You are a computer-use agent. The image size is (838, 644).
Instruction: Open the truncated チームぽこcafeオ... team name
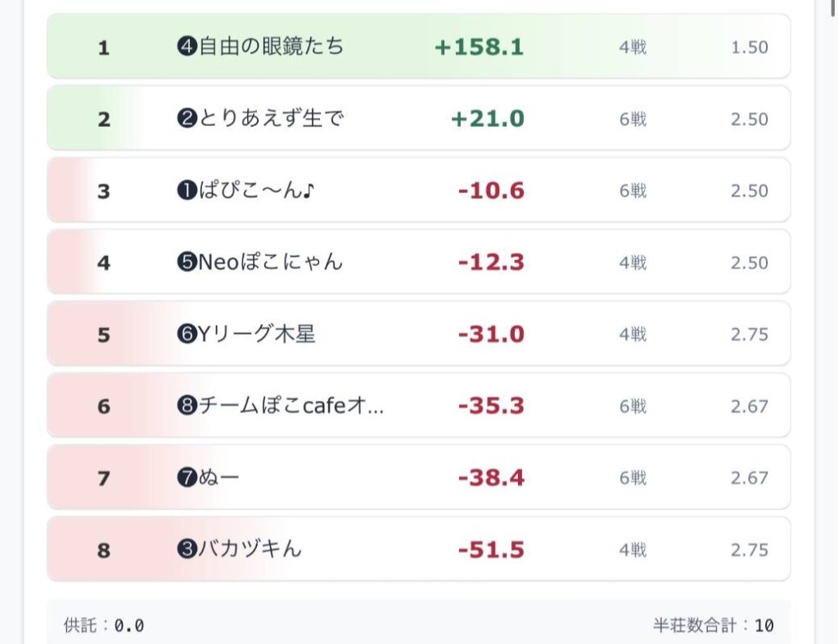pyautogui.click(x=291, y=406)
